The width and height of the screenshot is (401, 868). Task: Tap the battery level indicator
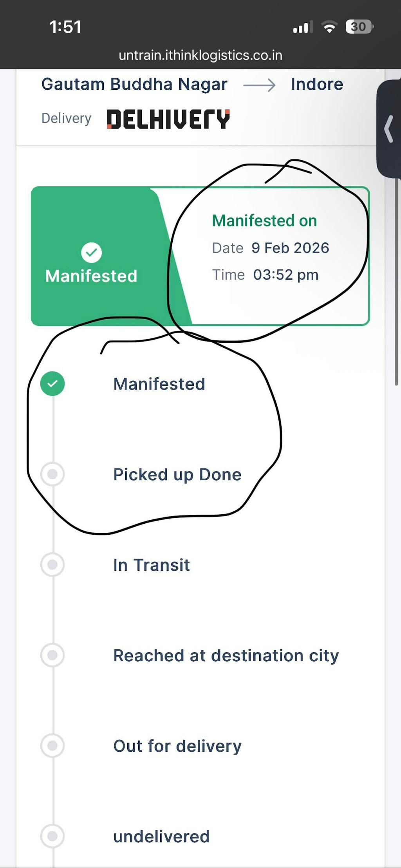(x=359, y=27)
